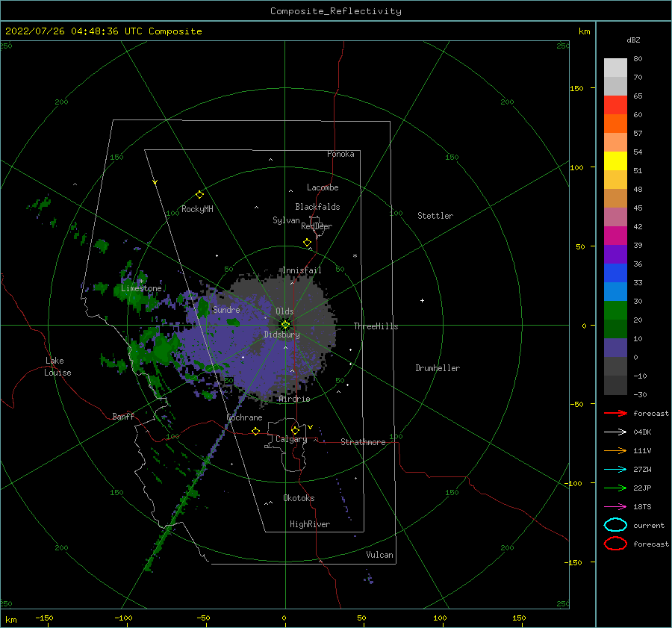
Task: Click the Vulcan label
Action: coord(380,555)
